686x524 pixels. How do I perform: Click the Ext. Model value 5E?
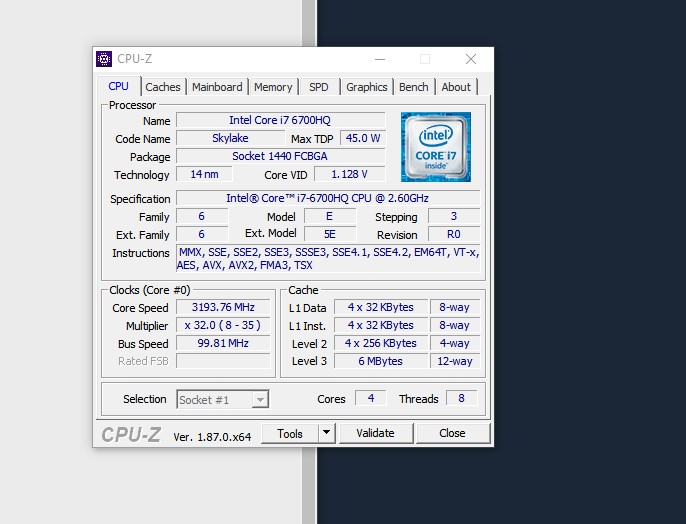pyautogui.click(x=330, y=234)
